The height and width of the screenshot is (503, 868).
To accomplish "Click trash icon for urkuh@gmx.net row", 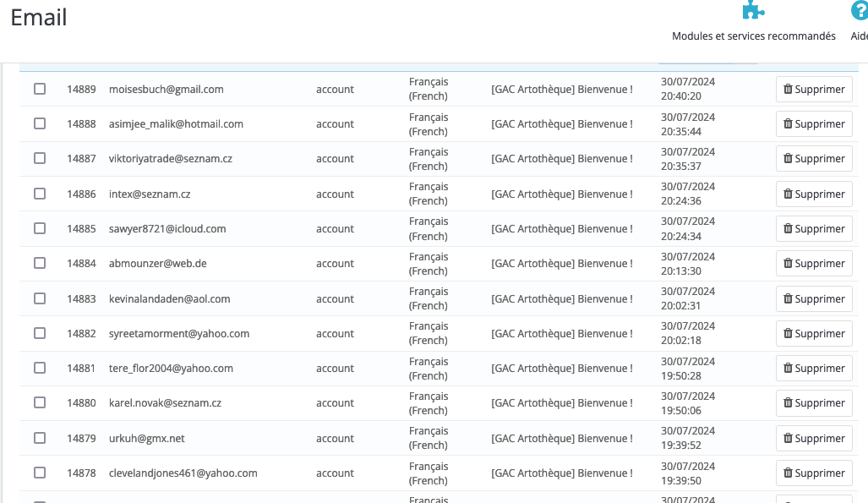I will coord(789,439).
